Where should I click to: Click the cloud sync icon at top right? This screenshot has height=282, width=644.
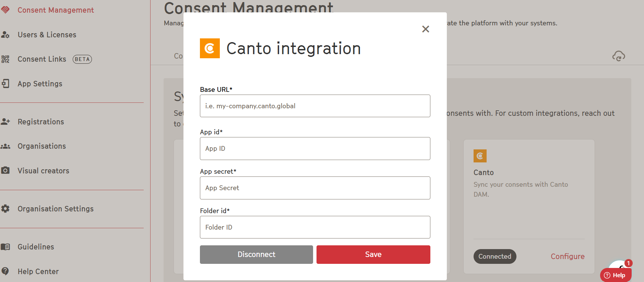pyautogui.click(x=619, y=56)
